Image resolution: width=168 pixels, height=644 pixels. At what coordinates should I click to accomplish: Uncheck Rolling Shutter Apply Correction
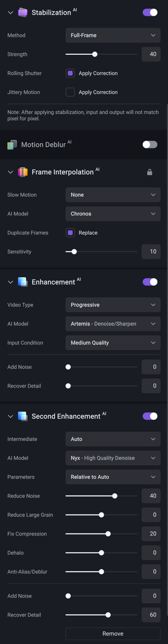pos(70,73)
